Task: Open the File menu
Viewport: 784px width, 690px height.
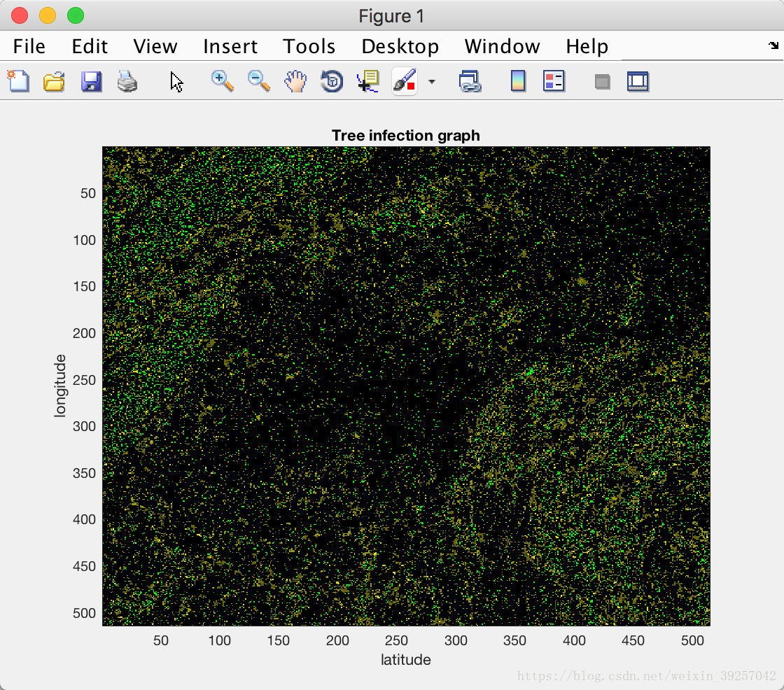Action: [x=29, y=46]
